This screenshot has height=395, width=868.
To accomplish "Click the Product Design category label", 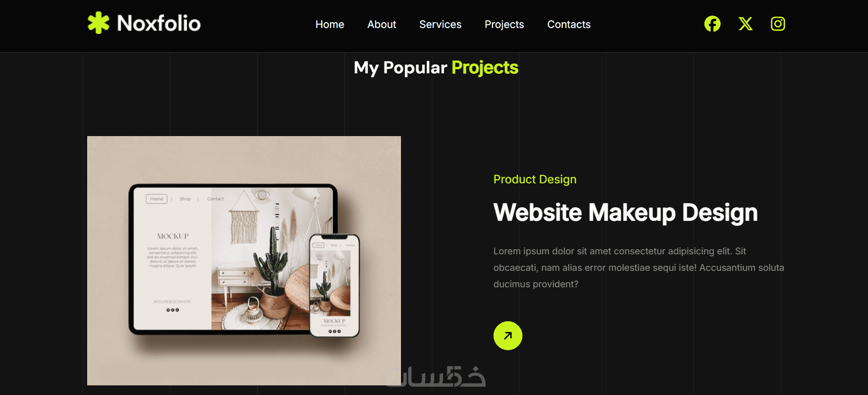I will pyautogui.click(x=535, y=179).
